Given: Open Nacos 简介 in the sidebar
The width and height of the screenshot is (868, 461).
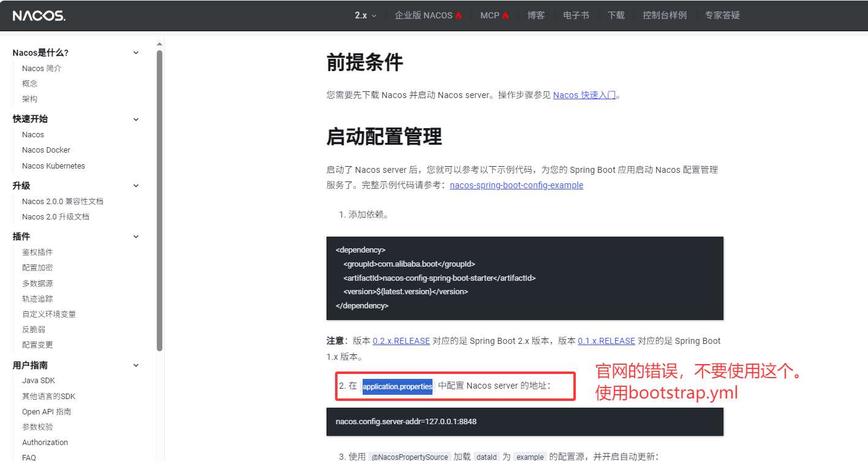Looking at the screenshot, I should pyautogui.click(x=42, y=68).
